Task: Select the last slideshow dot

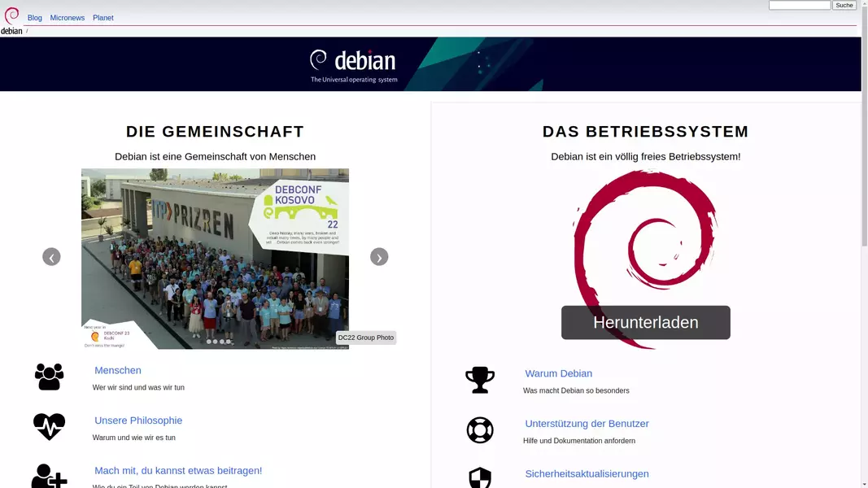Action: click(x=228, y=342)
